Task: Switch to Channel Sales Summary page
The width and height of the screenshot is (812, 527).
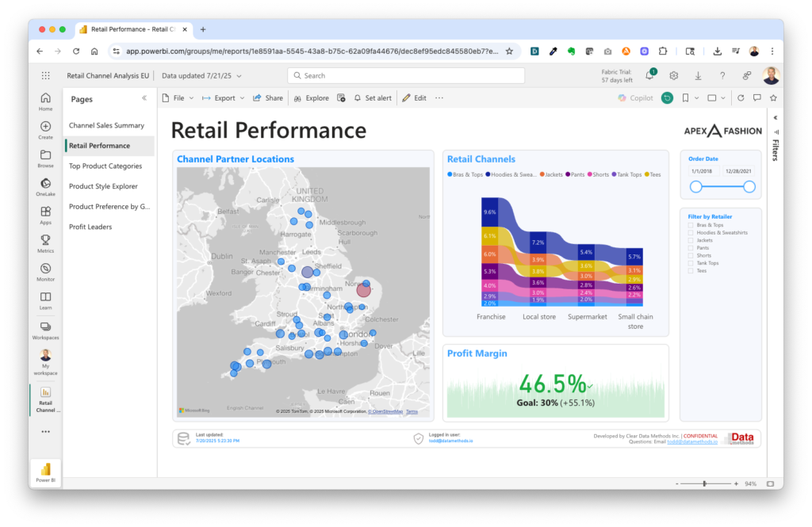Action: [106, 125]
